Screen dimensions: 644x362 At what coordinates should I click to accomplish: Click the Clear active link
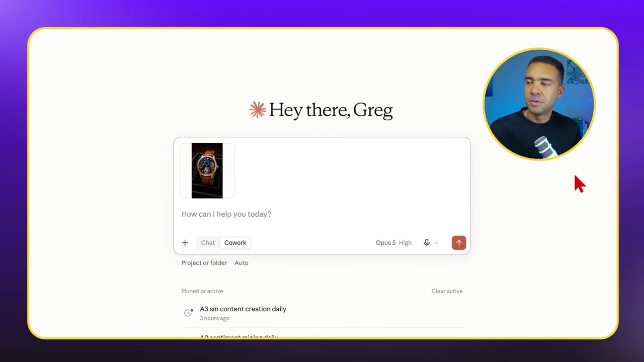pyautogui.click(x=447, y=291)
